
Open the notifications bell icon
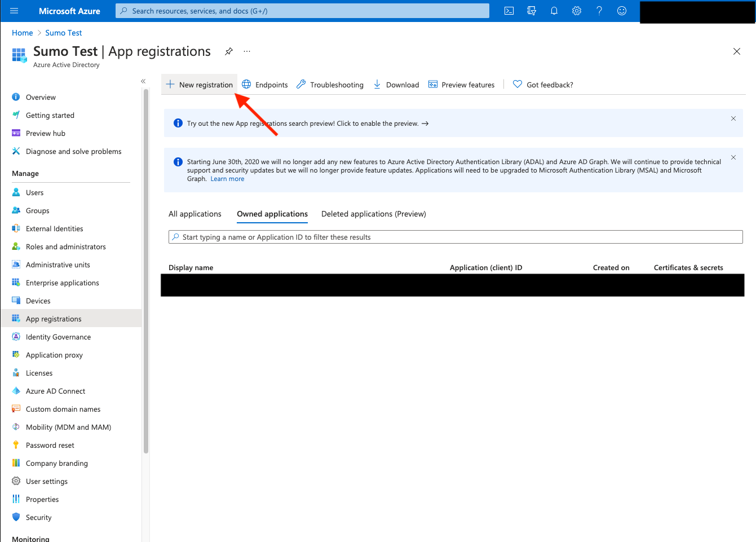(x=554, y=11)
